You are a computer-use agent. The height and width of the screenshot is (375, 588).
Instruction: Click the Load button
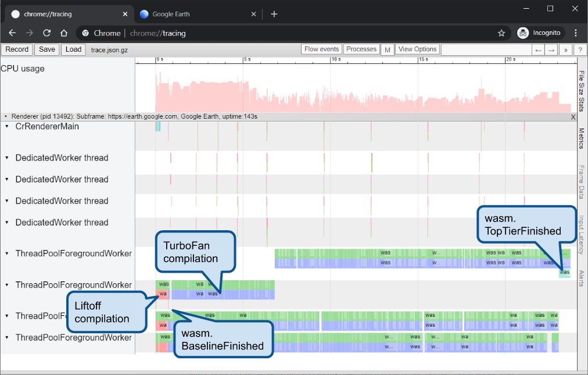coord(73,49)
